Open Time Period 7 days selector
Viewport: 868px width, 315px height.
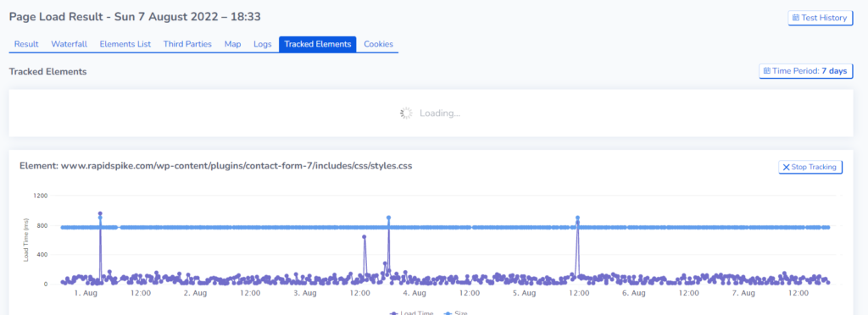click(x=805, y=71)
